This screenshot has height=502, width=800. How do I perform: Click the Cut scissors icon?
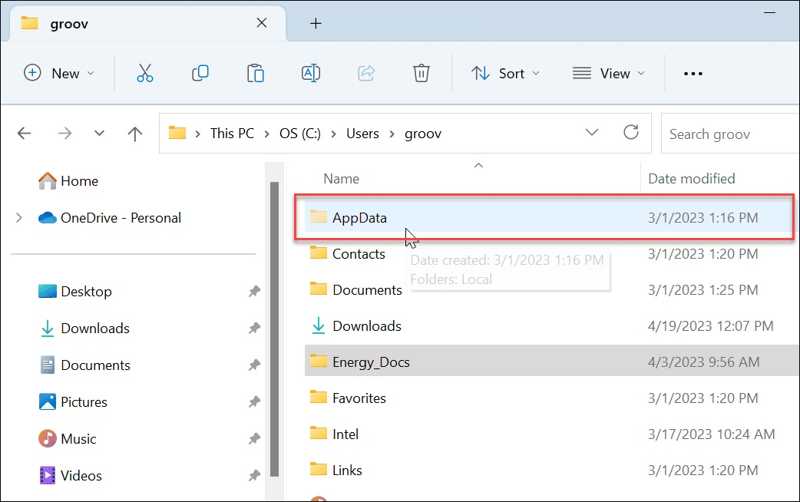pos(145,73)
